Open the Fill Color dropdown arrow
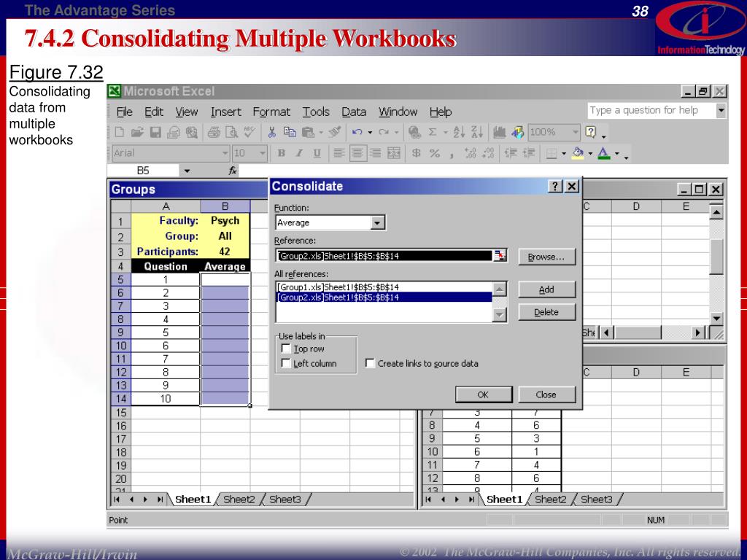 pyautogui.click(x=589, y=153)
